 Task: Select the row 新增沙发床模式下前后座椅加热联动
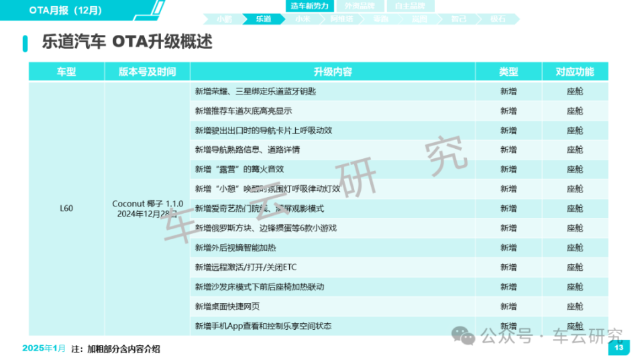pyautogui.click(x=333, y=287)
